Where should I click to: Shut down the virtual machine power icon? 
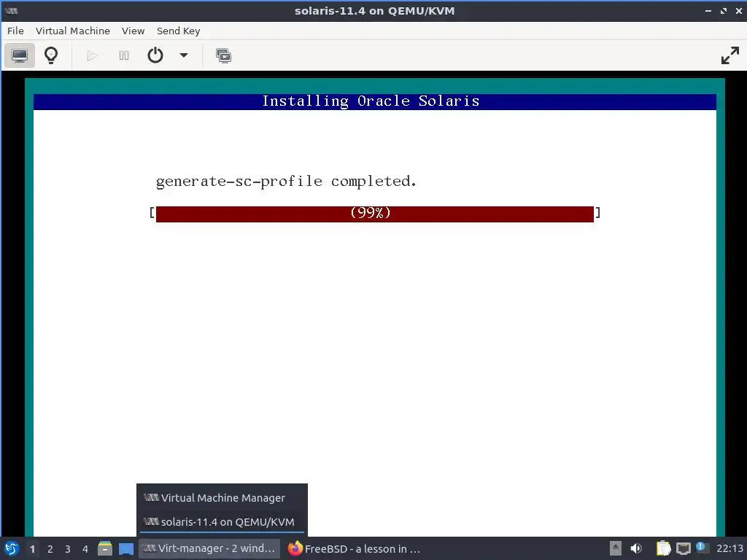pyautogui.click(x=155, y=55)
